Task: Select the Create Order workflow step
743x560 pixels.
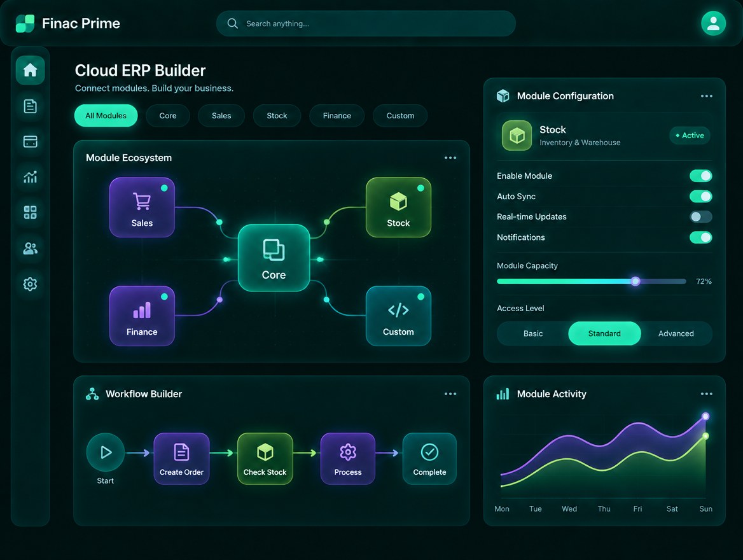Action: pos(181,459)
